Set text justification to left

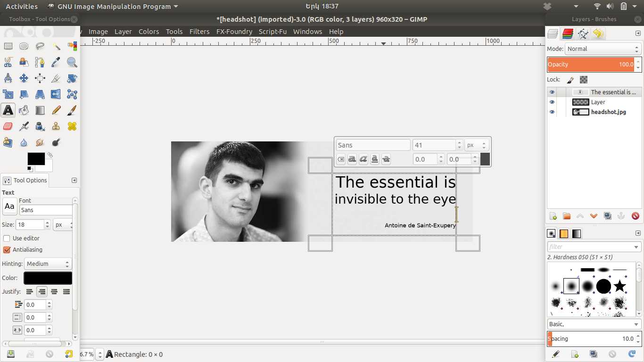point(30,292)
